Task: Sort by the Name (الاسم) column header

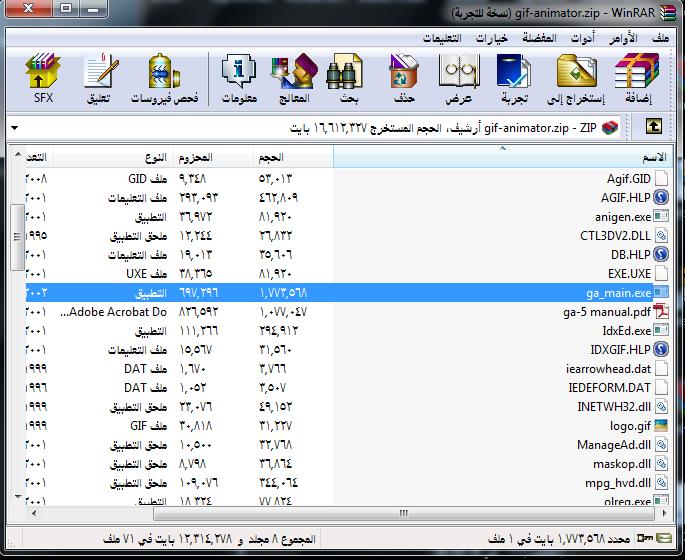Action: (x=500, y=158)
